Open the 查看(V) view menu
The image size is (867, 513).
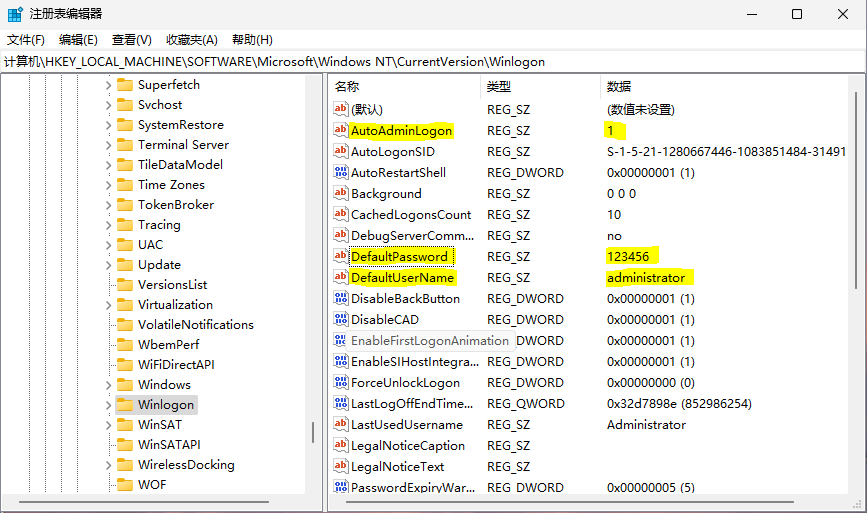click(x=131, y=40)
